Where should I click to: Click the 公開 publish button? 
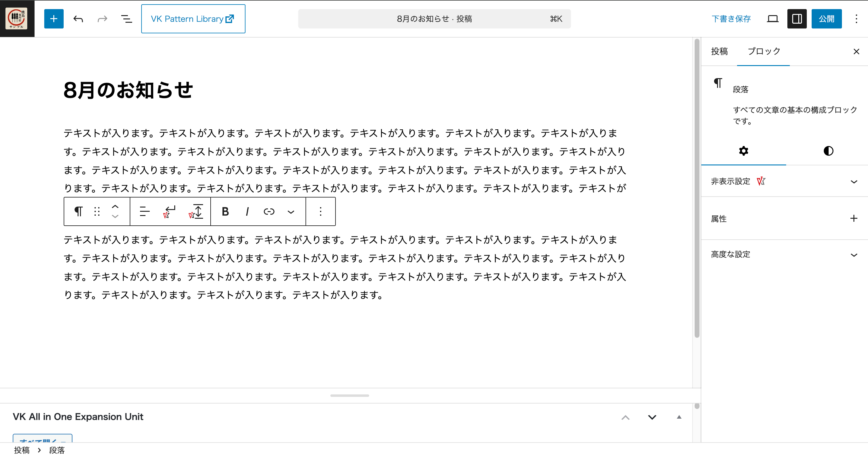pos(826,19)
